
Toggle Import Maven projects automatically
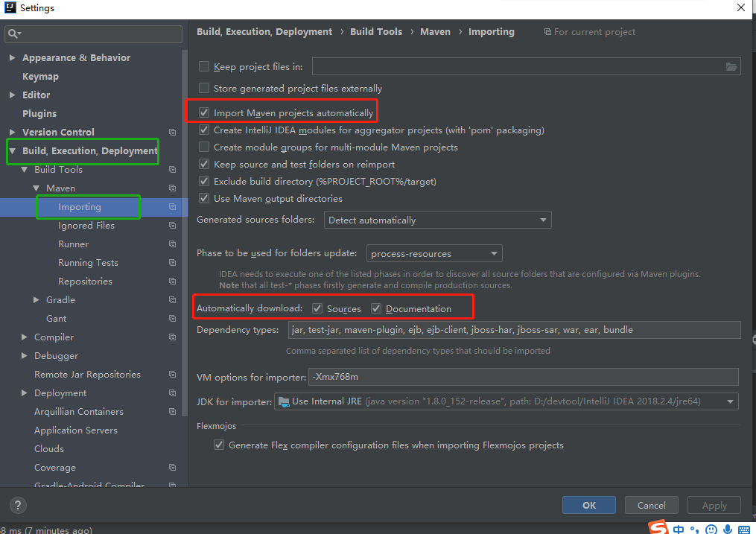[x=204, y=112]
